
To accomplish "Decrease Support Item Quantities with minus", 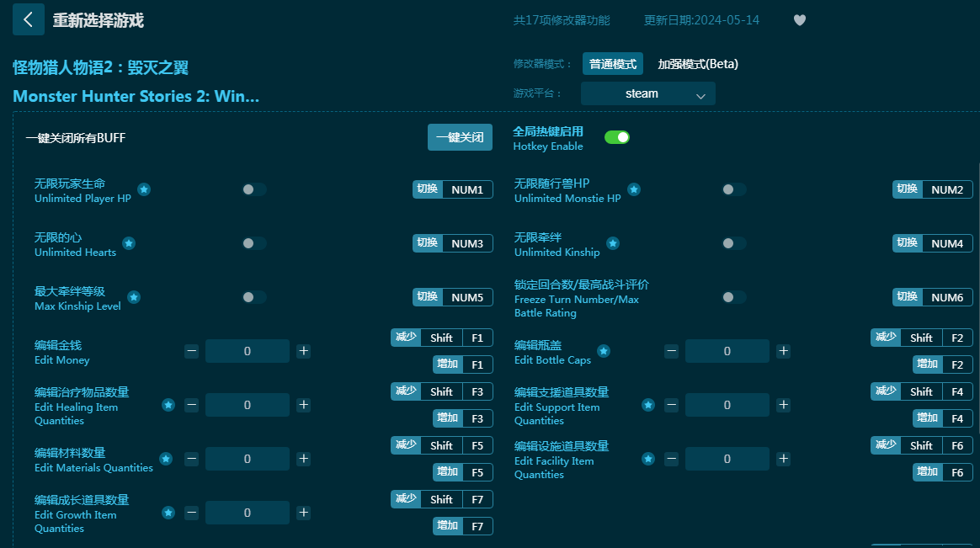I will point(672,405).
